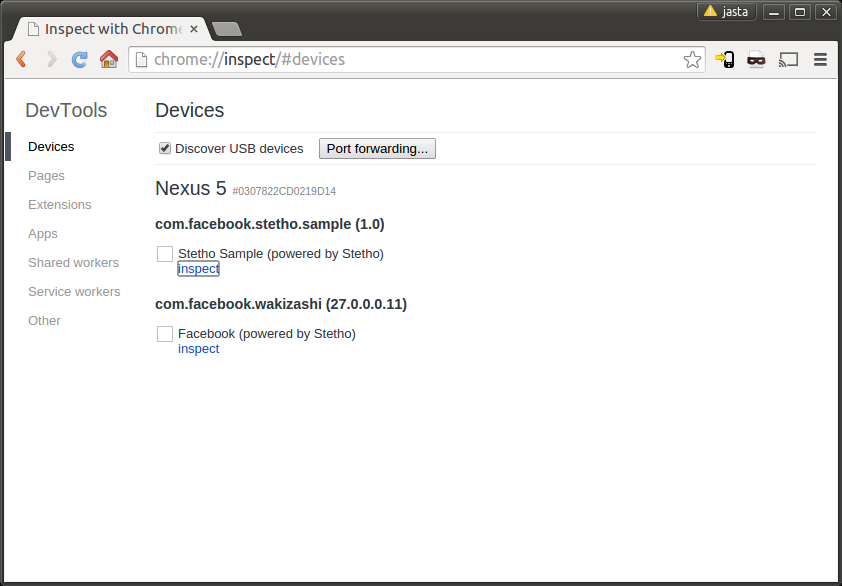Inspect the Facebook app
842x586 pixels.
click(x=198, y=348)
